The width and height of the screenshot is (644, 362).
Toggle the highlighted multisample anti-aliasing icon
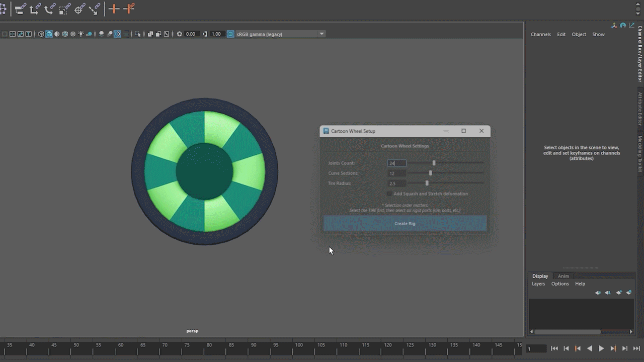(117, 34)
